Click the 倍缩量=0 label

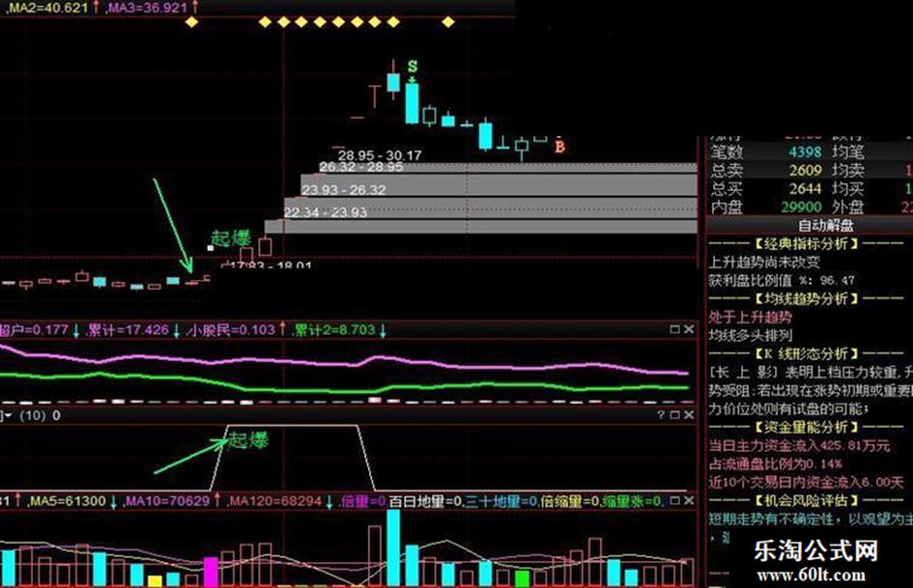point(569,501)
